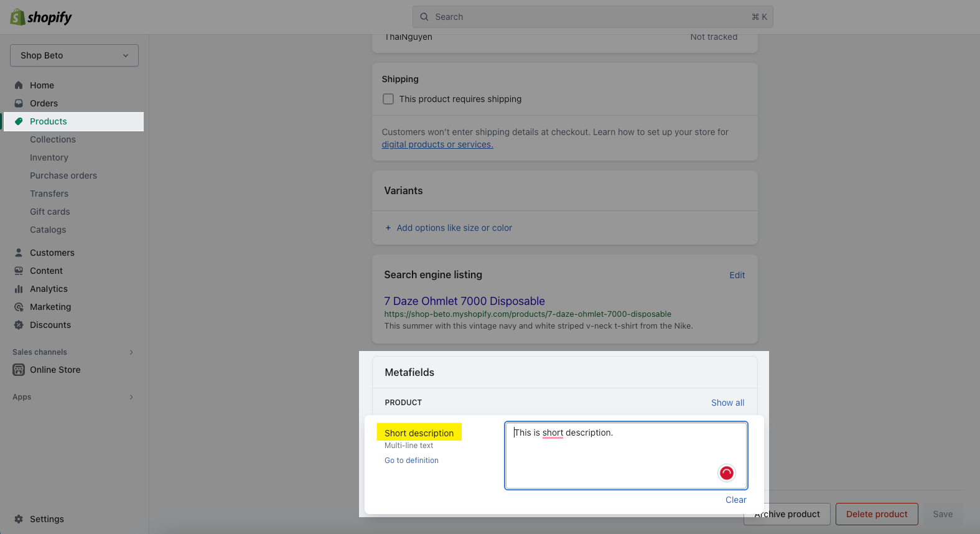The image size is (980, 534).
Task: Click Go to definition link
Action: point(411,461)
